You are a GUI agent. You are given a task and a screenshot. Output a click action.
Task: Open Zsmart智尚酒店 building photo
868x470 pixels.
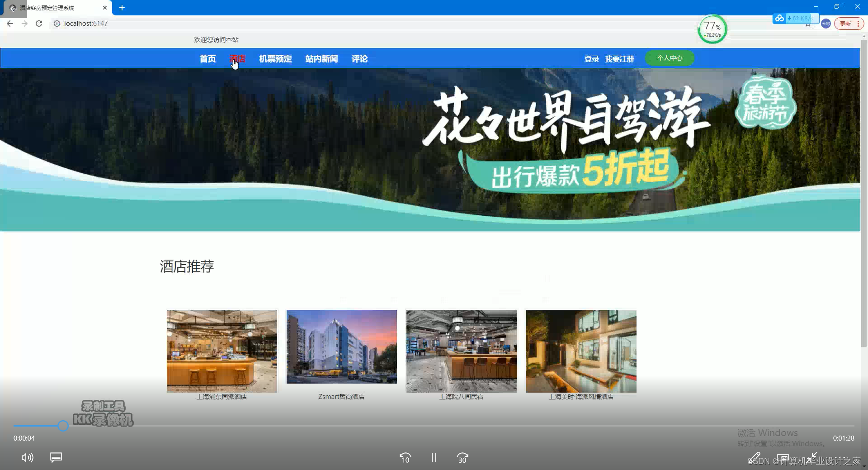342,347
